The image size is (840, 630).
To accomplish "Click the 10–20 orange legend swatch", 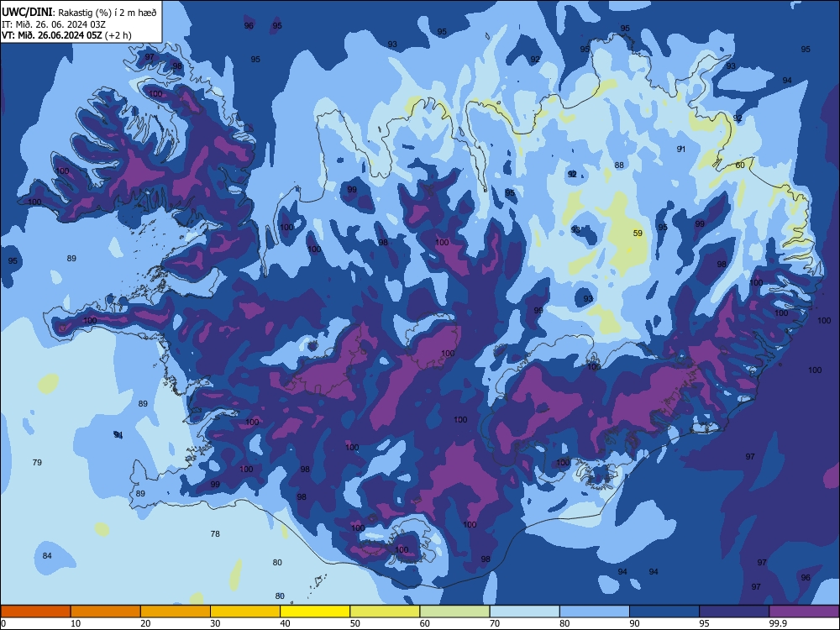I will coord(106,612).
